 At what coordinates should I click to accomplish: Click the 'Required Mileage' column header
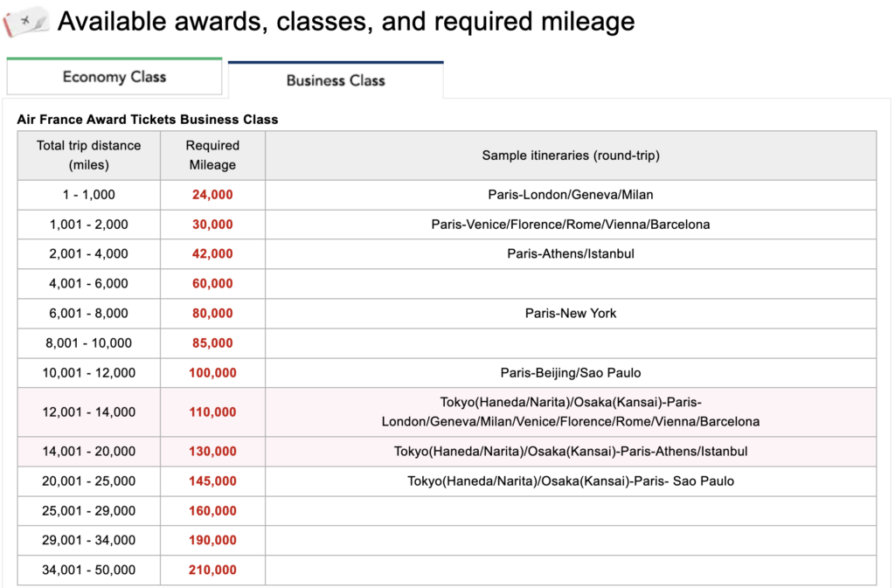point(212,156)
